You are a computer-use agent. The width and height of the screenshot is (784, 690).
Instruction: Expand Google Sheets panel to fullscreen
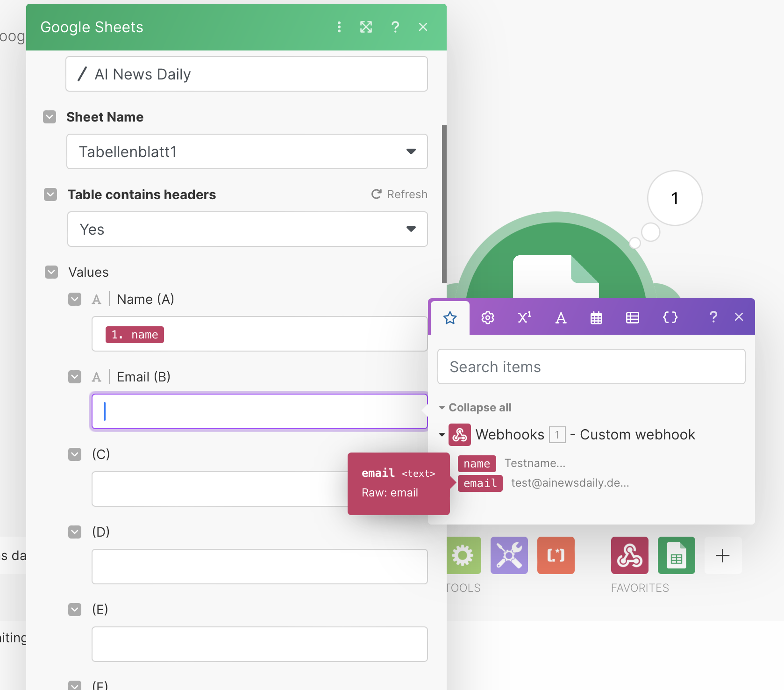366,27
